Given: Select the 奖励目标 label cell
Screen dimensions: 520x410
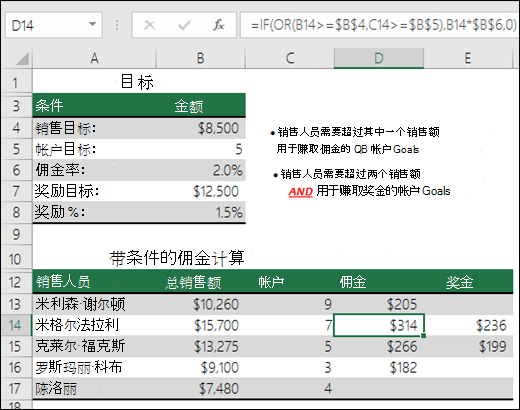Looking at the screenshot, I should (x=94, y=191).
